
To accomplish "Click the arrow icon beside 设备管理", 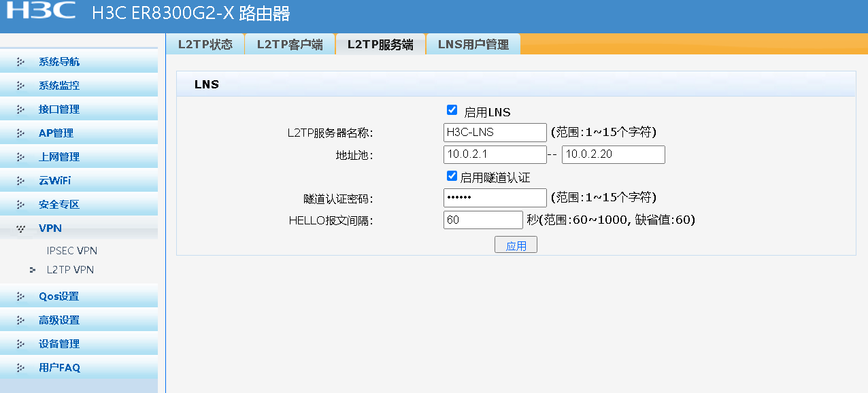I will (21, 344).
